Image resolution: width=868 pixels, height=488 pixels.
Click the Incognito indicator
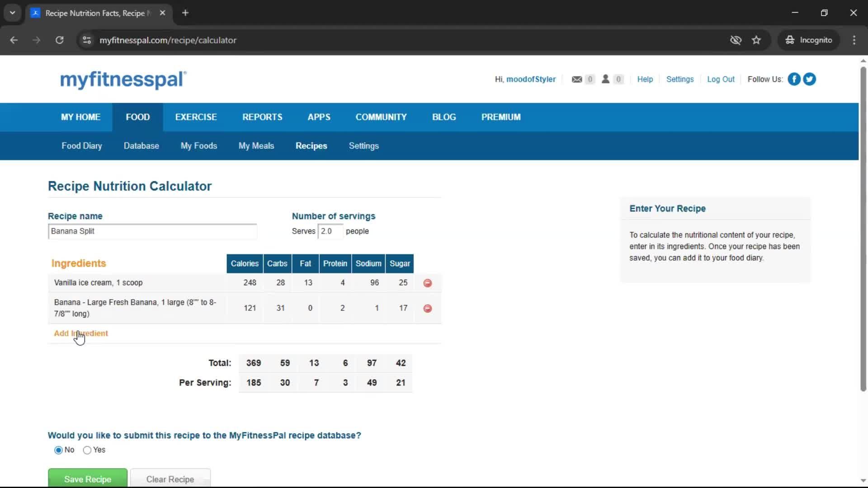pyautogui.click(x=809, y=40)
